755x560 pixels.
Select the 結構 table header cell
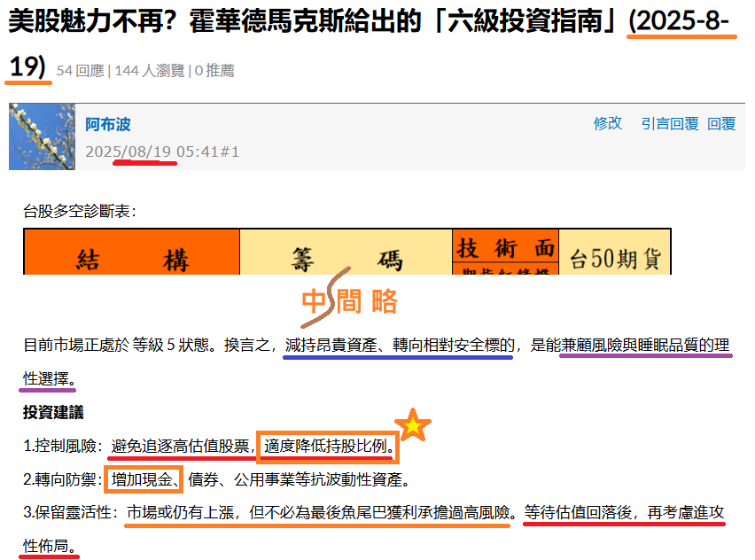(x=131, y=259)
